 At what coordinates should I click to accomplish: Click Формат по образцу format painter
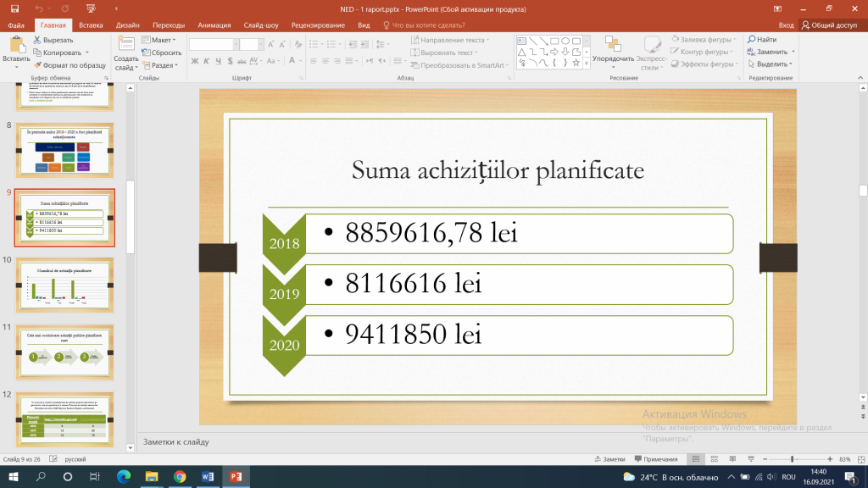[x=70, y=65]
